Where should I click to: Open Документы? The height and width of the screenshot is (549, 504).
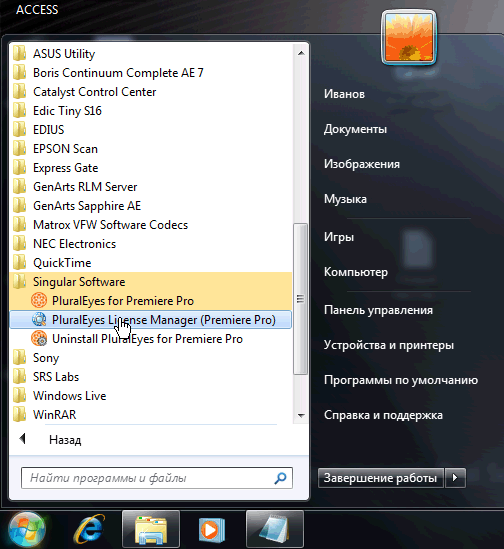pyautogui.click(x=355, y=129)
